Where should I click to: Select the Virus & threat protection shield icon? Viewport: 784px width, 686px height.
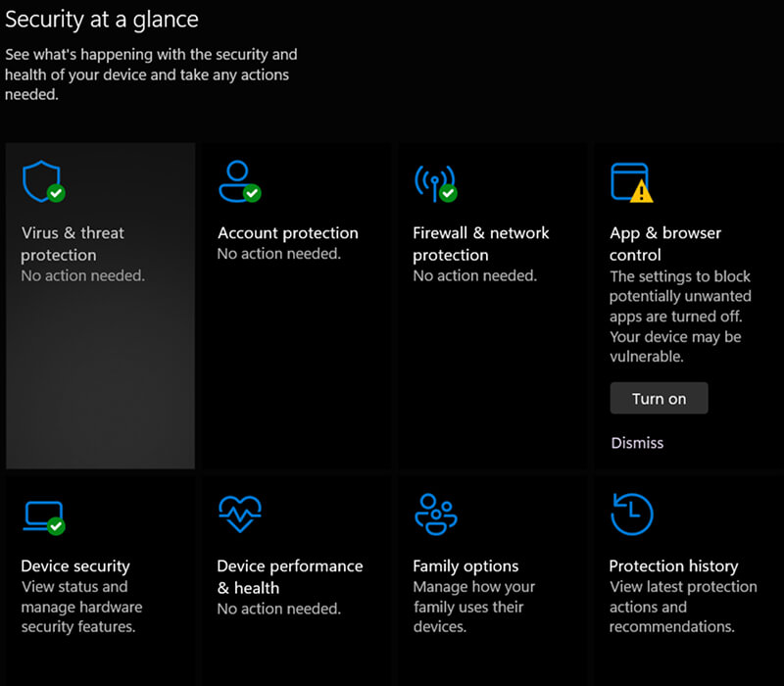click(43, 180)
